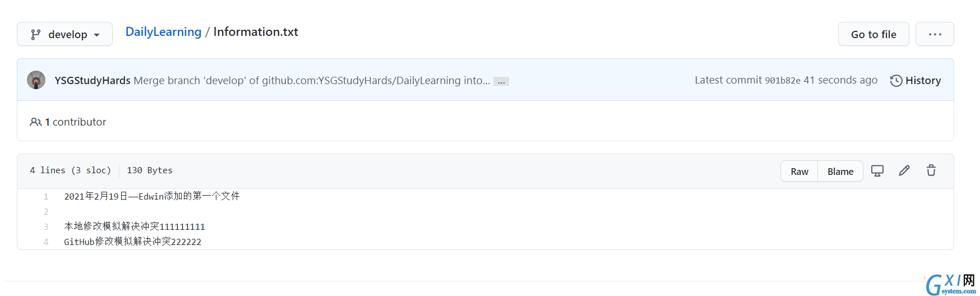Screen dimensions: 980x296
Task: Click the git branch icon beside develop
Action: [x=35, y=35]
